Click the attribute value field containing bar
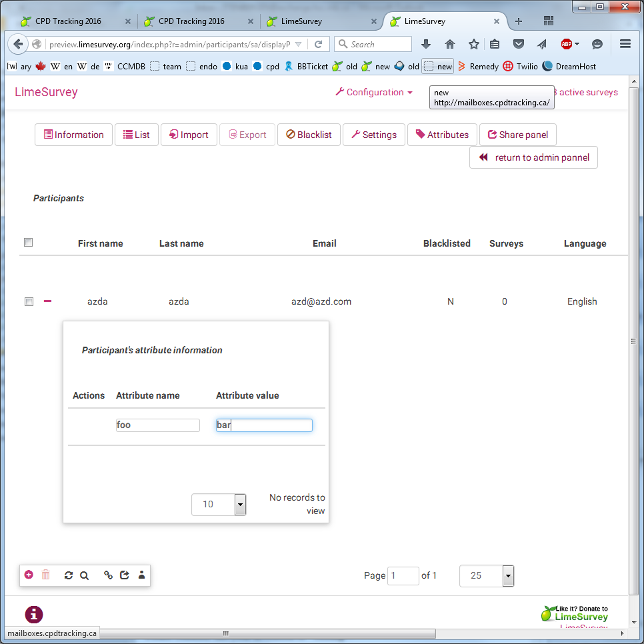 point(264,425)
